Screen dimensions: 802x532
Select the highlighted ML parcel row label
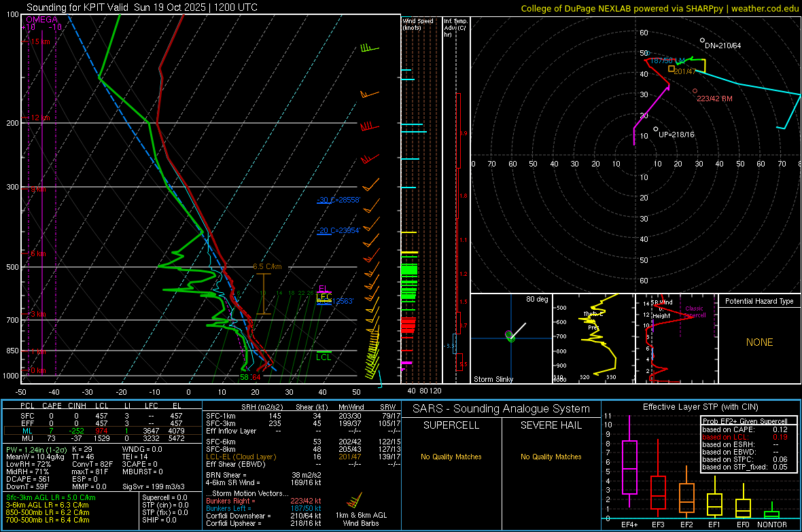[27, 431]
